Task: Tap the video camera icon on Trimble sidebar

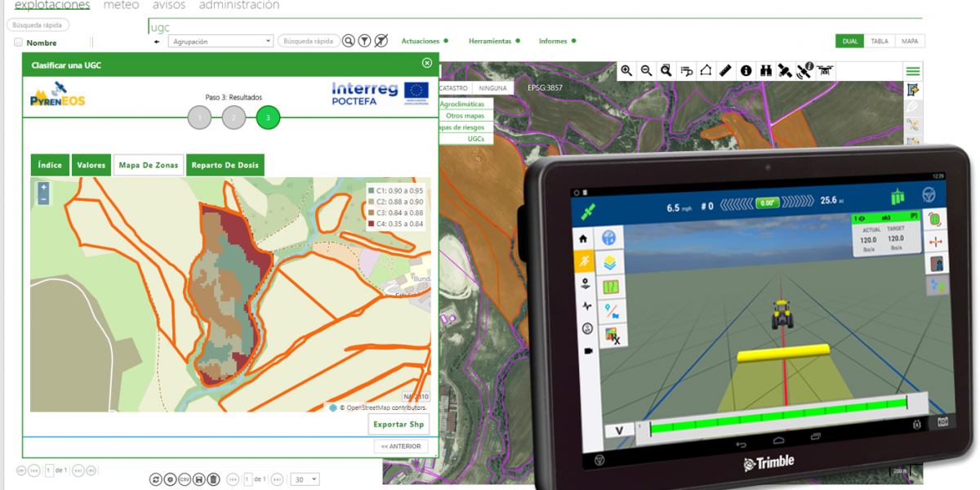Action: [586, 350]
